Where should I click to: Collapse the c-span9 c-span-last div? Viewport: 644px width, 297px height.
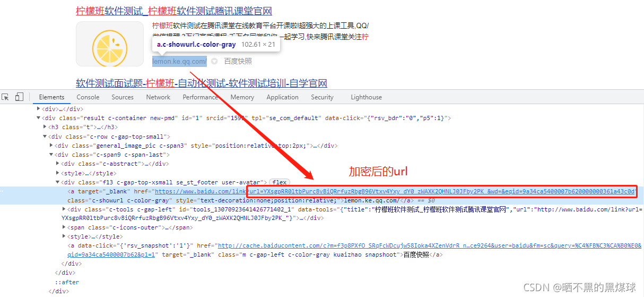pyautogui.click(x=51, y=155)
